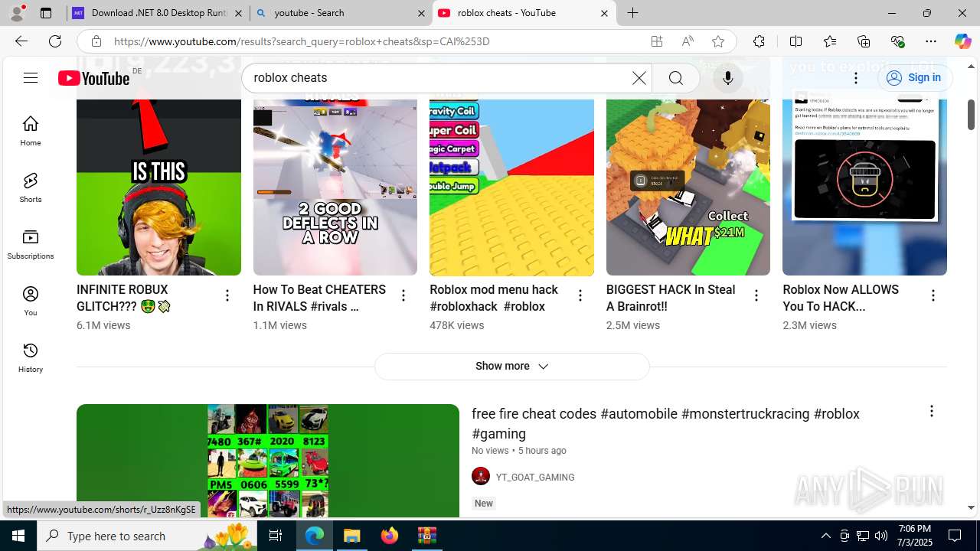Refresh the page in the browser
The width and height of the screenshot is (980, 551).
(x=55, y=41)
